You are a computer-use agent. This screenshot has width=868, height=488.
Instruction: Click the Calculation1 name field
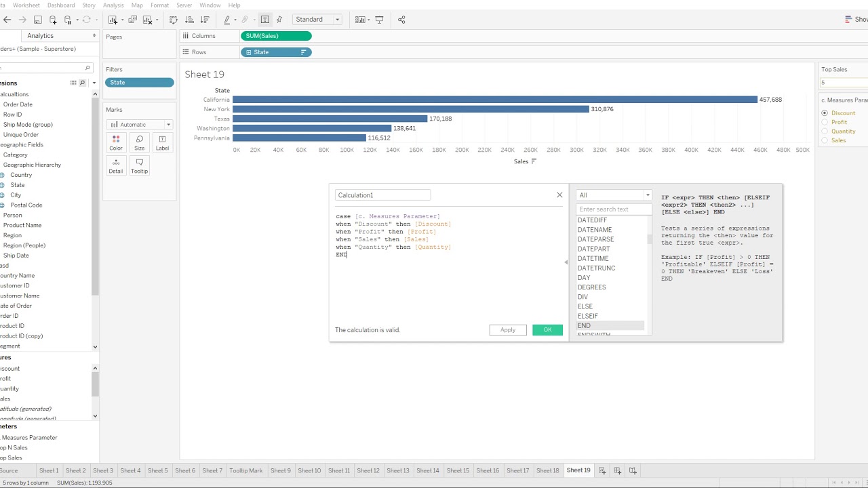click(382, 195)
